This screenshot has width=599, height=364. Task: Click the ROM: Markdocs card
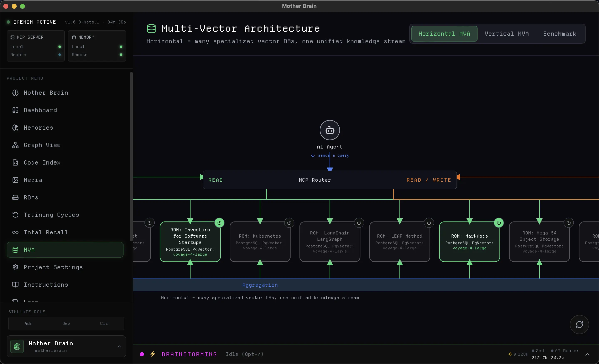tap(469, 242)
